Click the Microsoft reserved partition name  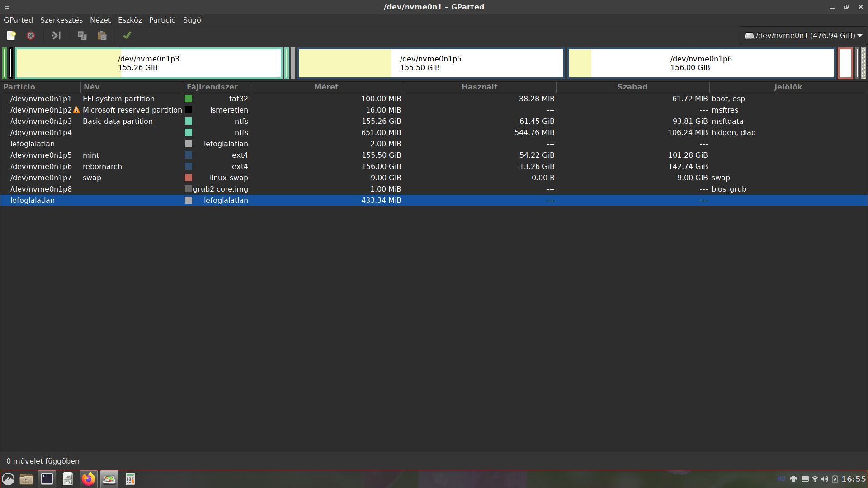[x=132, y=110]
